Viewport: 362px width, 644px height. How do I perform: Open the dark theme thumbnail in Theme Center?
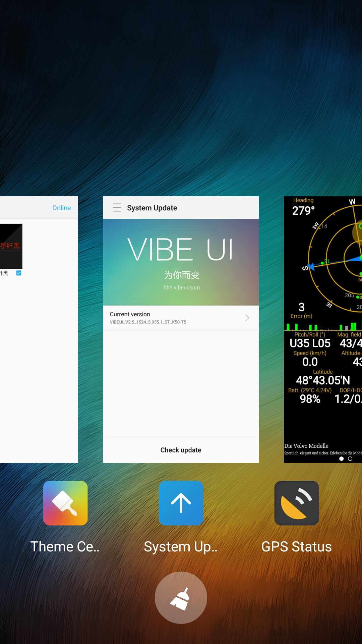click(x=11, y=246)
